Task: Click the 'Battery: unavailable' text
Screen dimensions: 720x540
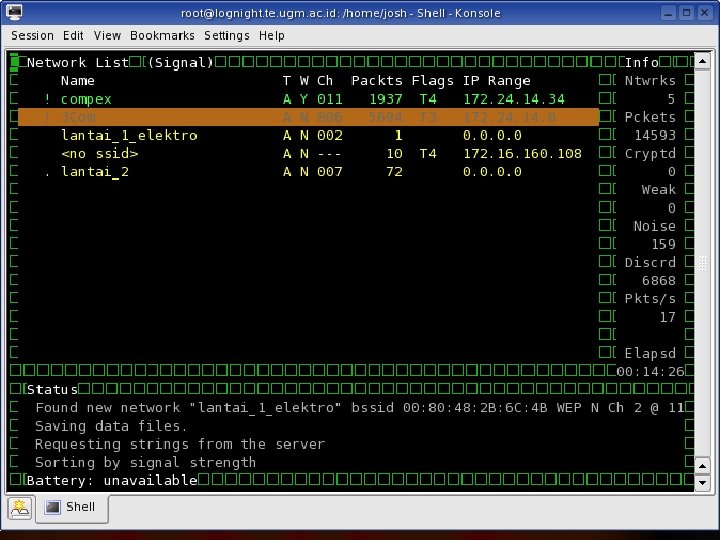Action: coord(112,481)
